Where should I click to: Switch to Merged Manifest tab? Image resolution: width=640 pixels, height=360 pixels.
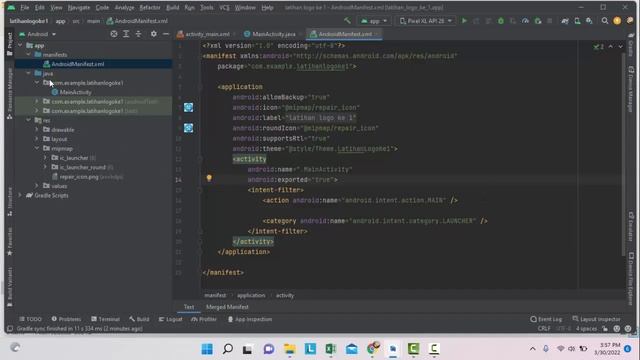(x=227, y=307)
